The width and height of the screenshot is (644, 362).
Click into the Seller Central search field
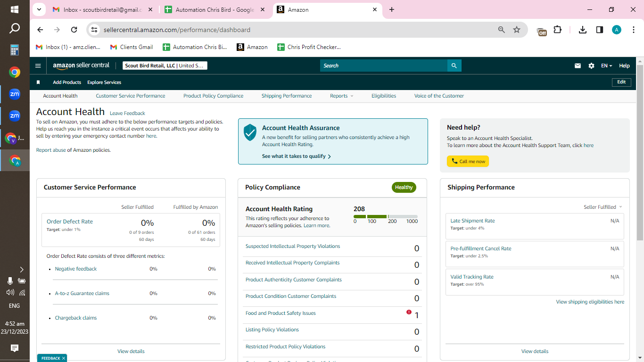[384, 66]
